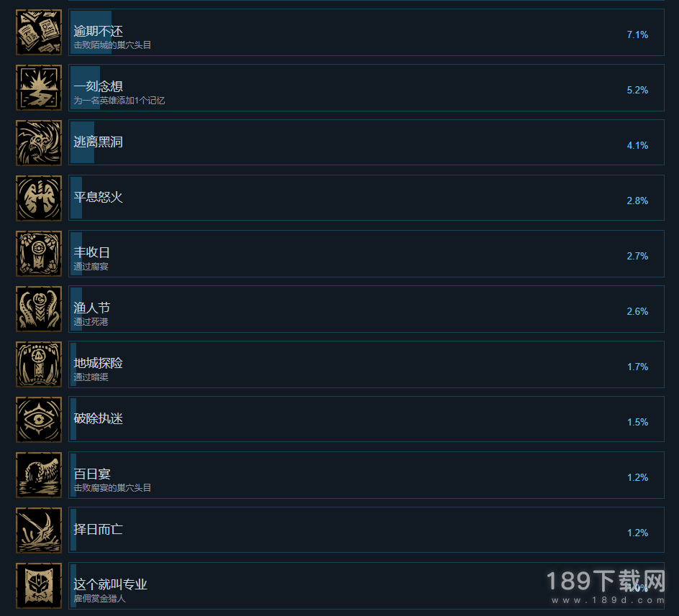The height and width of the screenshot is (616, 679).
Task: Select the 7.1% completion percentage
Action: (637, 35)
